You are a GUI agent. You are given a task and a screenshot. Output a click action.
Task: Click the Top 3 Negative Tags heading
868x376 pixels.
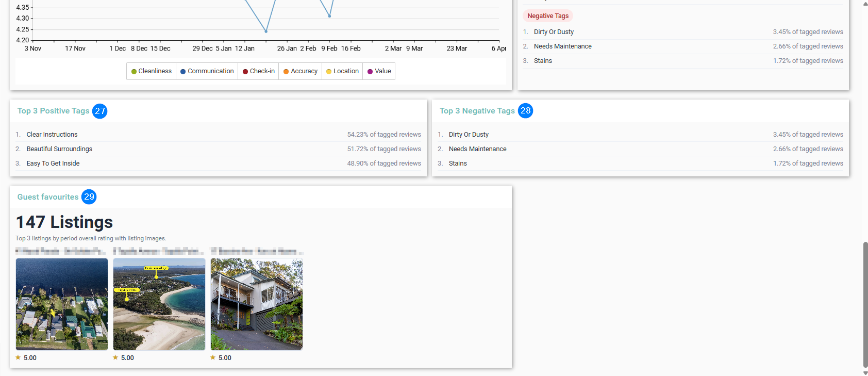(x=477, y=111)
